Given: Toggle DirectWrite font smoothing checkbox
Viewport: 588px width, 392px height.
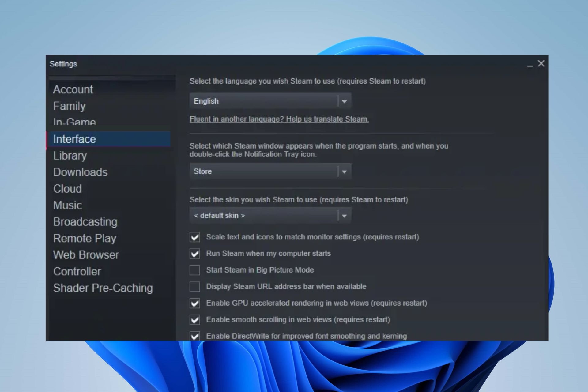Looking at the screenshot, I should tap(195, 336).
